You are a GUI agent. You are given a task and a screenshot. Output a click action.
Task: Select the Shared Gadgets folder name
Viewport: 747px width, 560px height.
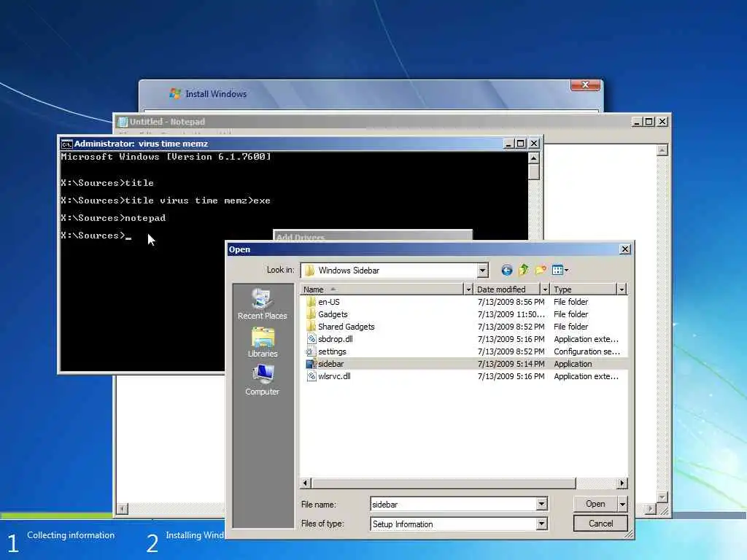pyautogui.click(x=347, y=327)
